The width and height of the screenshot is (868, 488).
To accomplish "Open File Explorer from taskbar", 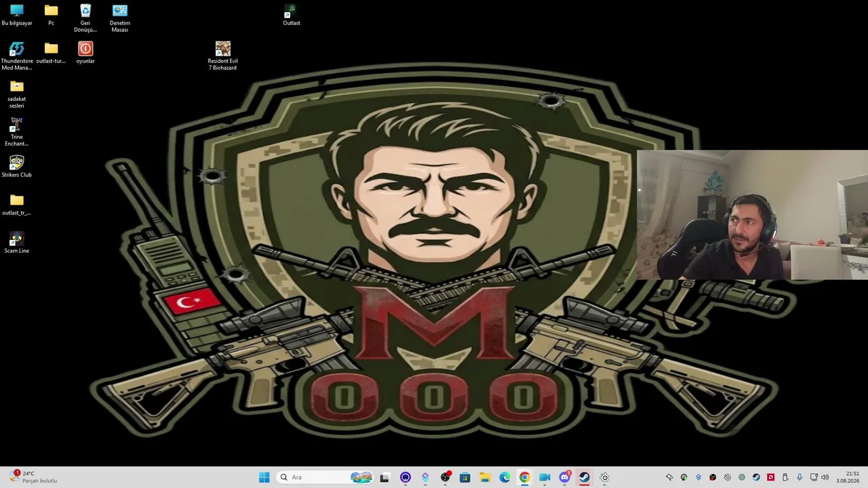I will point(485,477).
